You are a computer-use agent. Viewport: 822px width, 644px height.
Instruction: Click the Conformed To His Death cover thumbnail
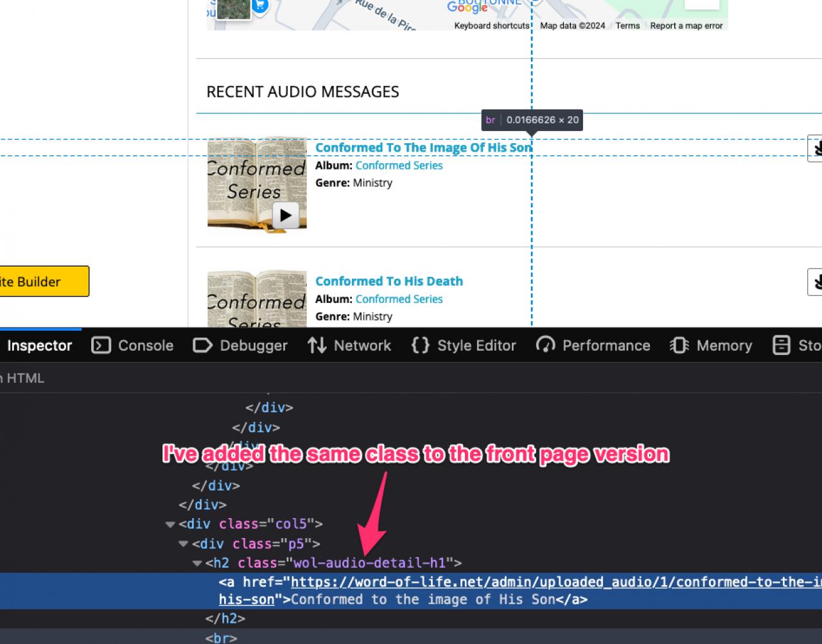(257, 298)
